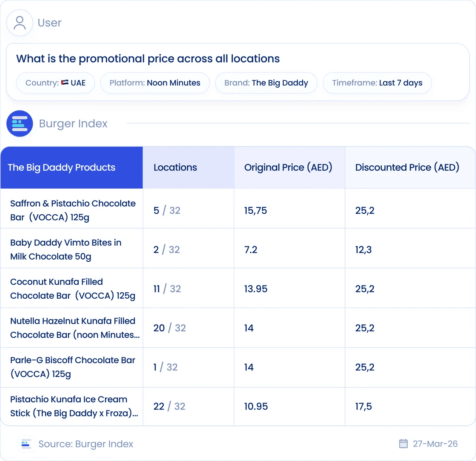The height and width of the screenshot is (461, 476).
Task: Select Parle-G Biscoff Chocolate Bar row
Action: tap(238, 368)
